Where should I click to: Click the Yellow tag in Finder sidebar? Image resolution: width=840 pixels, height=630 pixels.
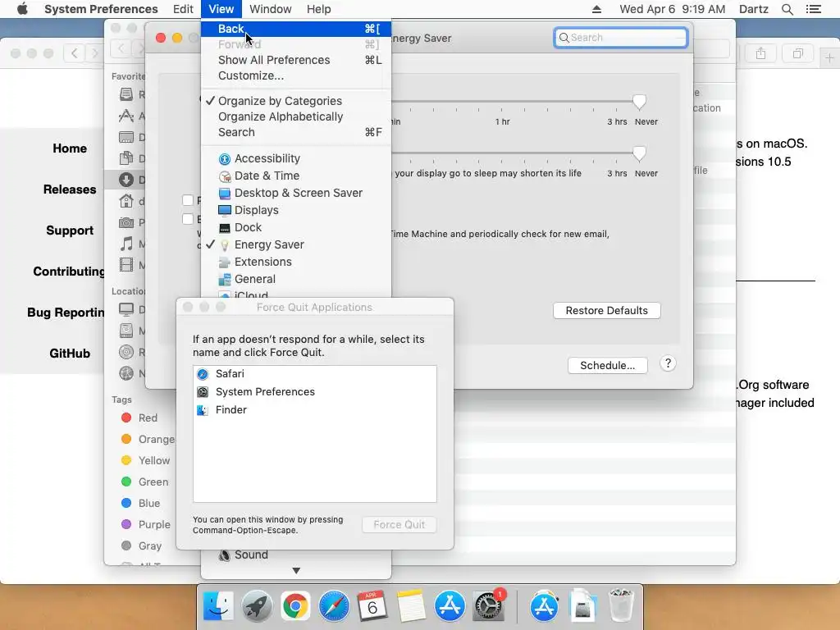(146, 461)
